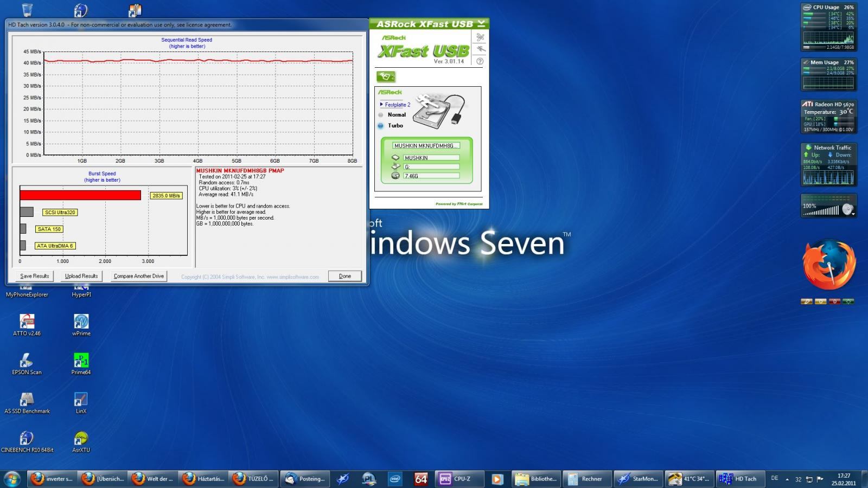
Task: Click the ATA UltraDMA 6 label
Action: point(55,246)
